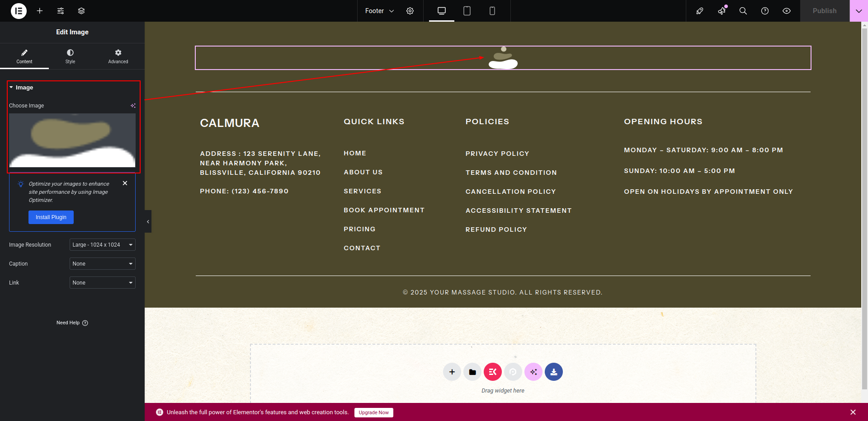
Task: Click the chosen image thumbnail preview
Action: click(72, 140)
